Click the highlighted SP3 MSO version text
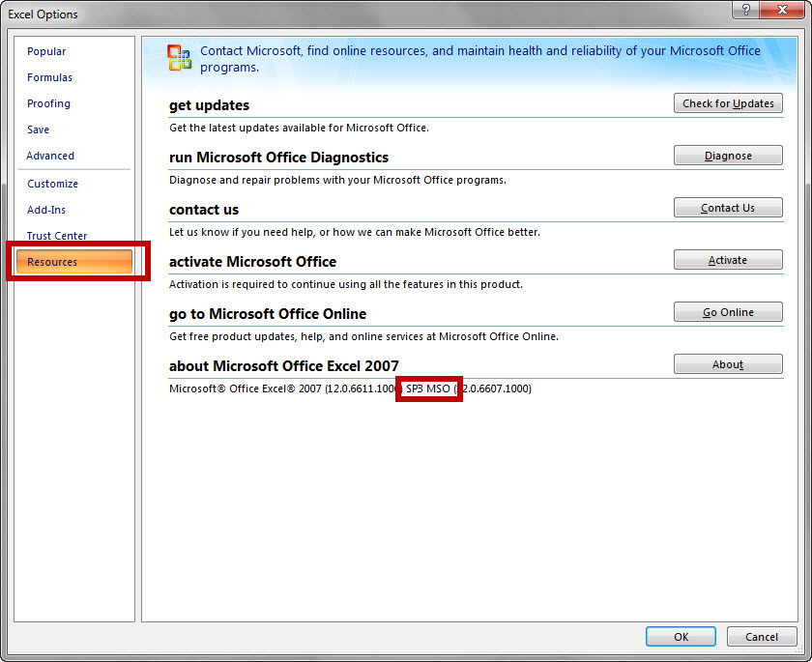 [426, 388]
